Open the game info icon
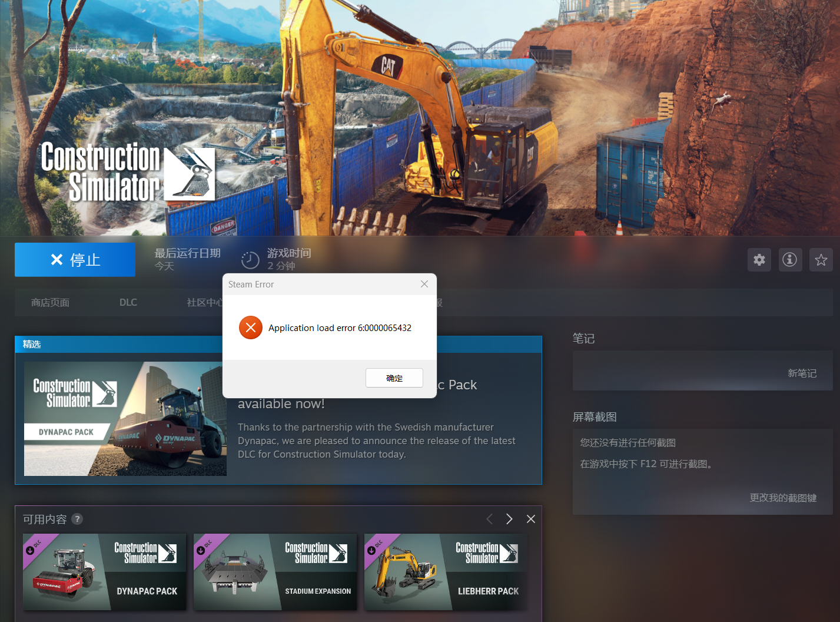 pos(790,260)
